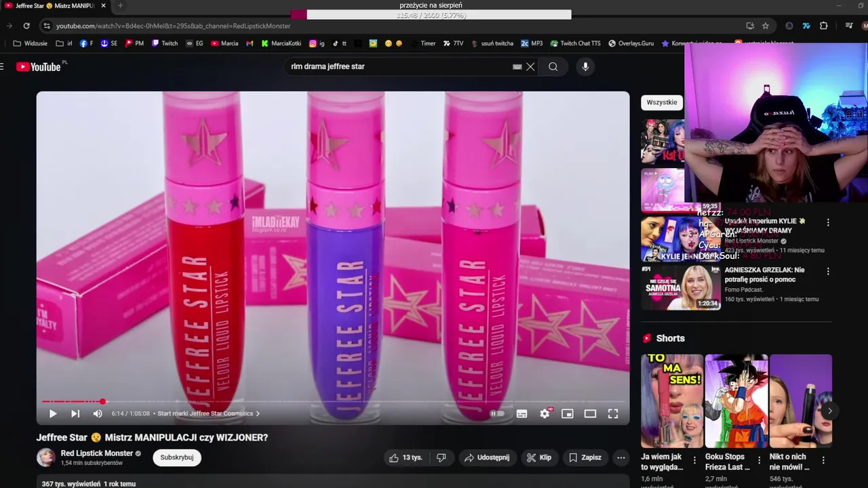Screen dimensions: 868x488
Task: Open the options for the 'Nikt o nich' Short
Action: pos(823,460)
